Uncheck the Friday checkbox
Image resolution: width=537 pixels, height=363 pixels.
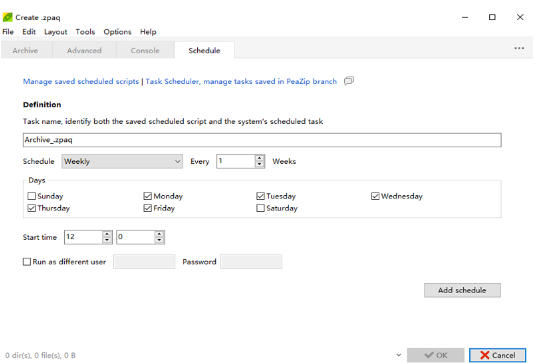(148, 208)
